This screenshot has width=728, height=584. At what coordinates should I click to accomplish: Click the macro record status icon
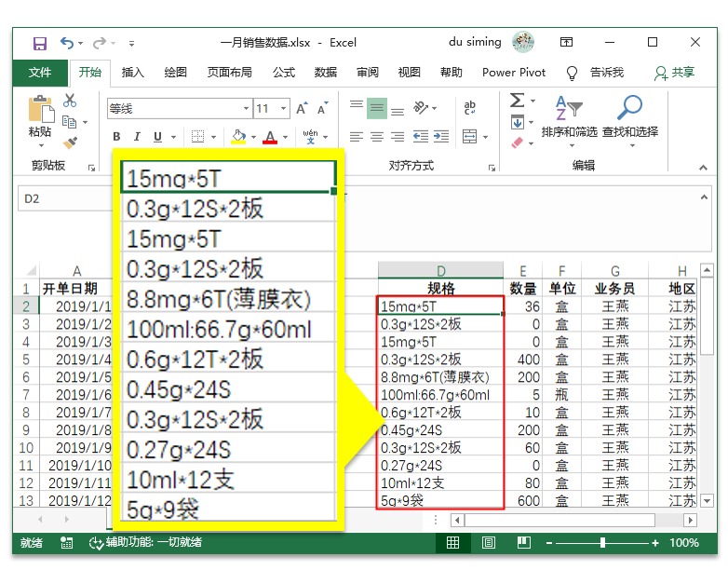(67, 543)
